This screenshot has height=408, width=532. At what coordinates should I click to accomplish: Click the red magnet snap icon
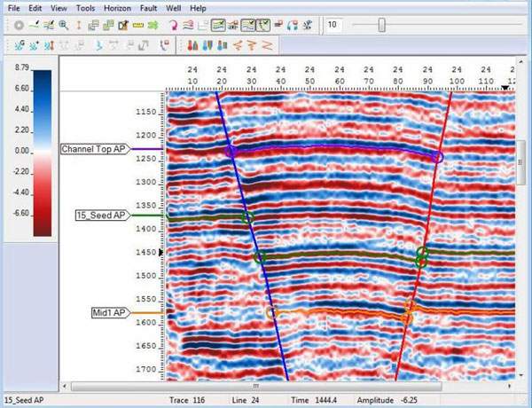pyautogui.click(x=172, y=25)
